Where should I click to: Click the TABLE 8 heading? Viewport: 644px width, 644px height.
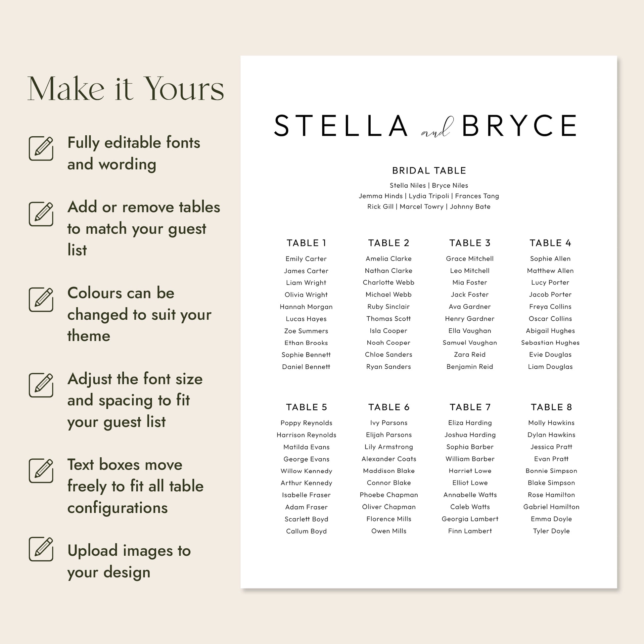point(551,407)
